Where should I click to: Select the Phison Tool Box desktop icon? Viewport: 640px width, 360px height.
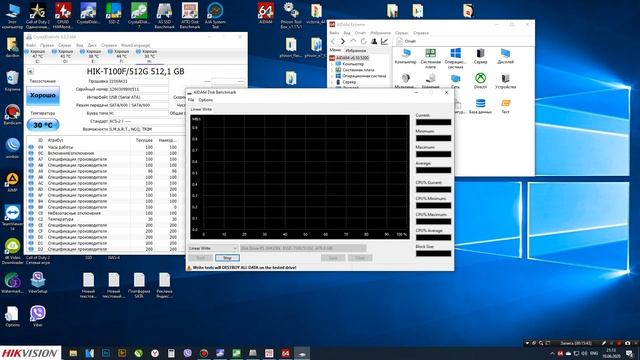291,16
